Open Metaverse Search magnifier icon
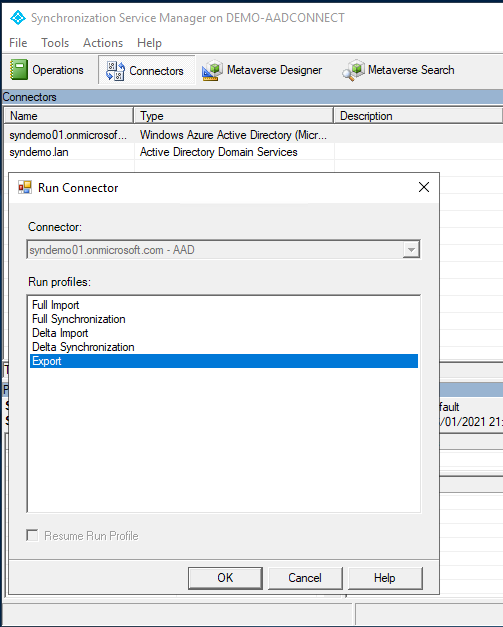503x627 pixels. pyautogui.click(x=353, y=70)
